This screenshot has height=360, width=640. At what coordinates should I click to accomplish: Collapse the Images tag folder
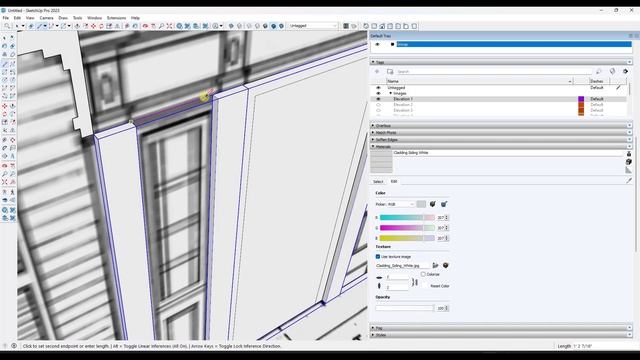tap(390, 93)
